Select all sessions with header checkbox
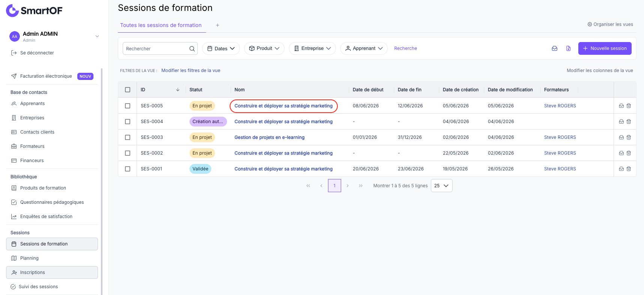This screenshot has height=295, width=644. pos(128,90)
